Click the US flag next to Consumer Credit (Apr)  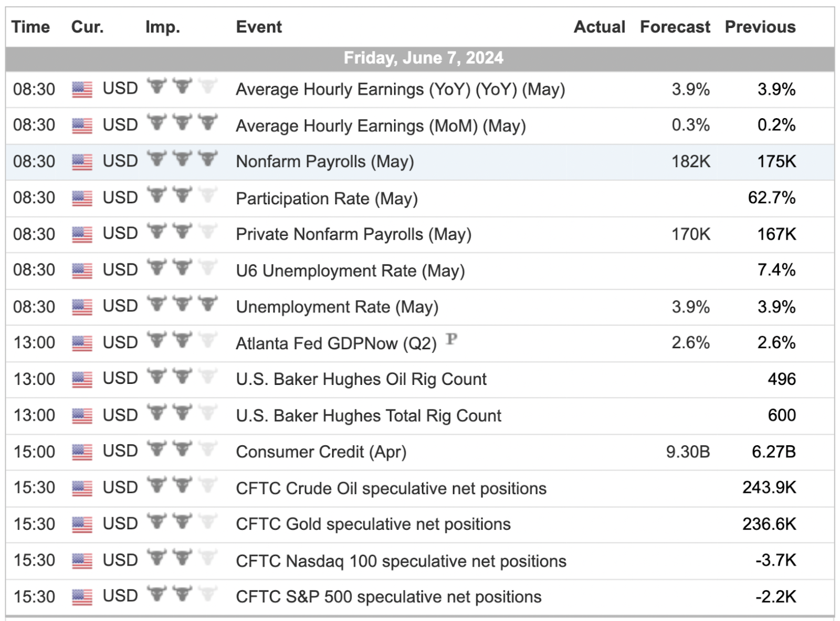82,452
